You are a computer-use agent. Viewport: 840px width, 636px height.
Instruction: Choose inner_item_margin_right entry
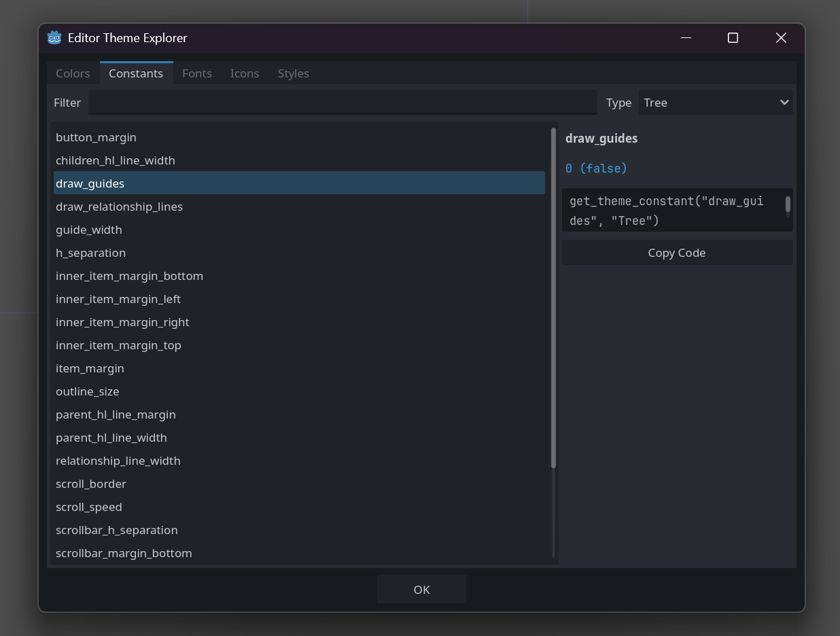(x=299, y=322)
